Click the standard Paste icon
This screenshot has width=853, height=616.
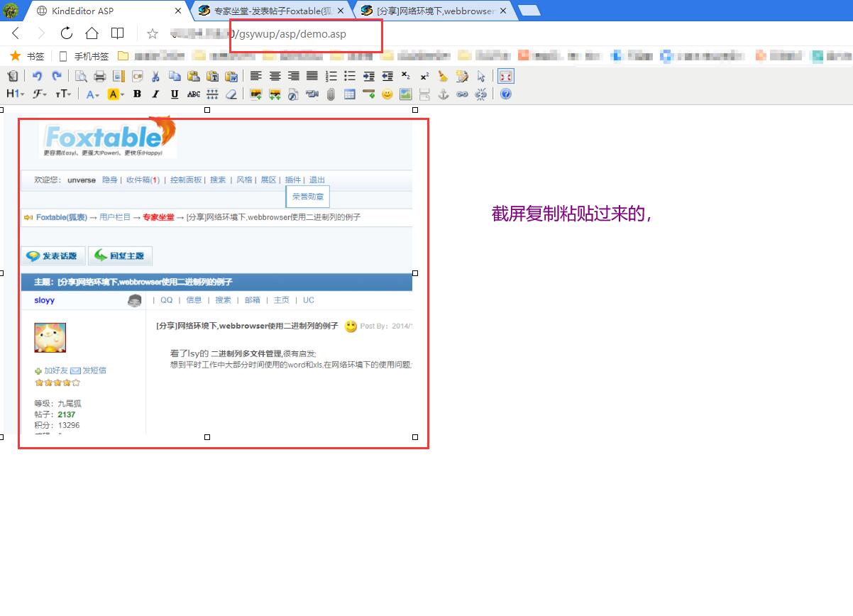tap(193, 76)
